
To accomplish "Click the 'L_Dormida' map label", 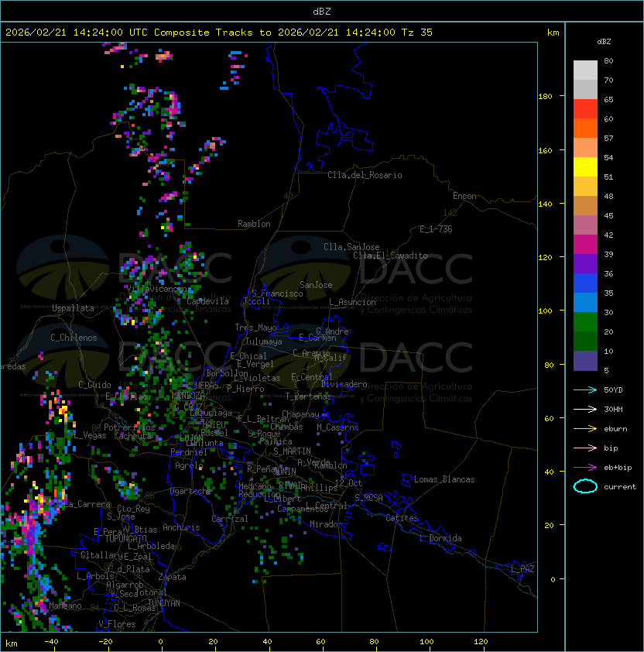I will 440,538.
